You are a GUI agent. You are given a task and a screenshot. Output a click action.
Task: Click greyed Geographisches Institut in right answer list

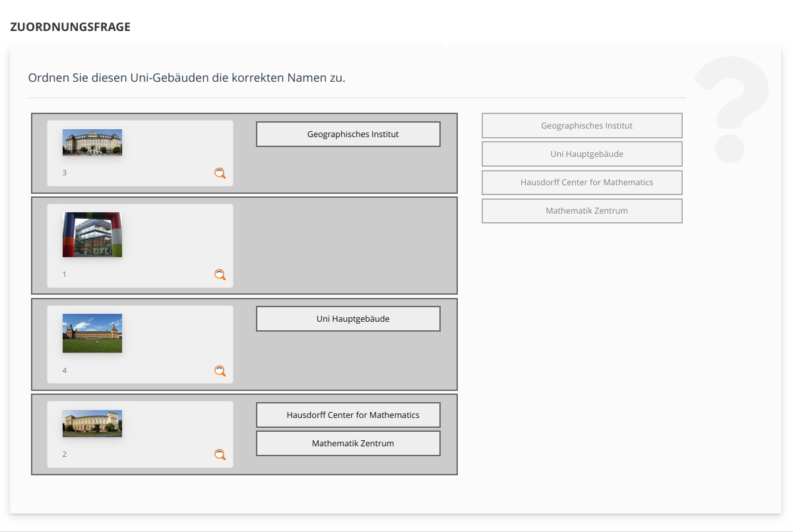click(x=582, y=125)
